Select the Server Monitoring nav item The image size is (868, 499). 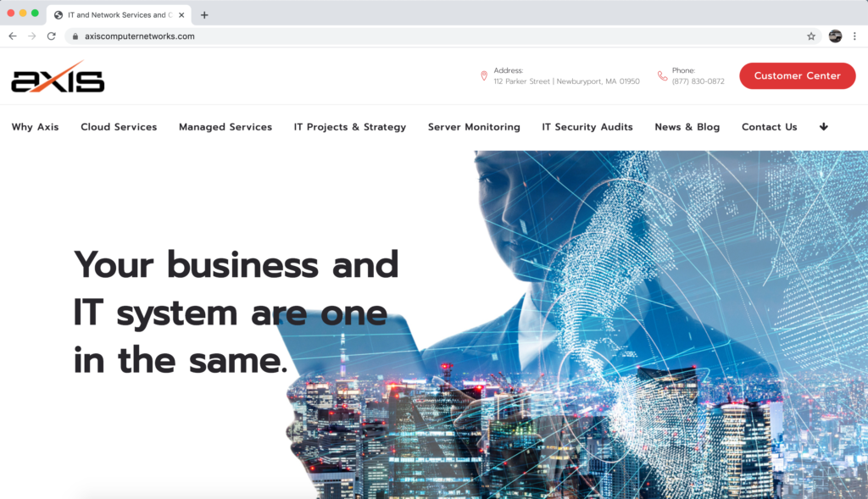coord(474,127)
